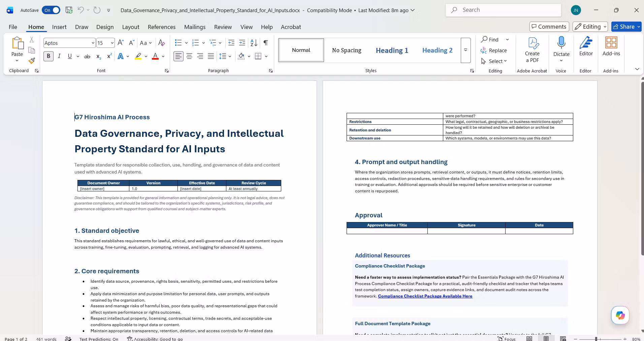Open the File menu
Screen dimensions: 644x341
click(13, 27)
